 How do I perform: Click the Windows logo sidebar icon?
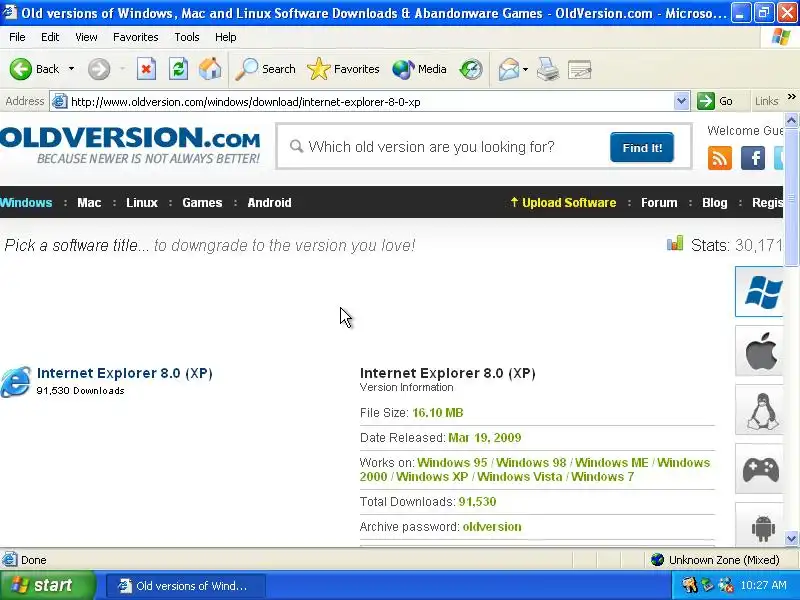[x=760, y=292]
